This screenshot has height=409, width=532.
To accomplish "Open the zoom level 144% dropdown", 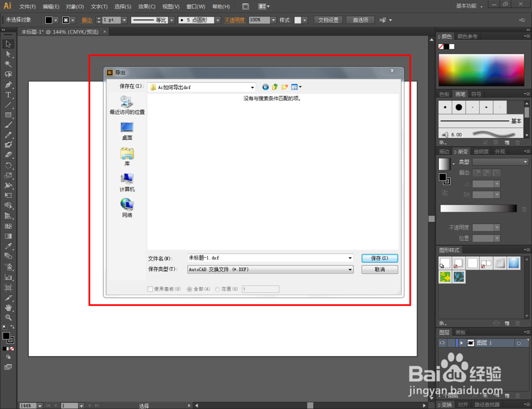I will tap(40, 406).
